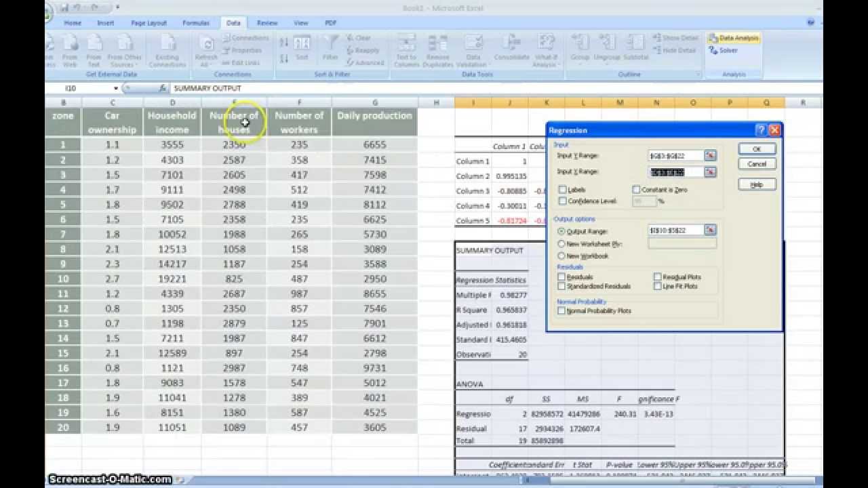Enable the Residuals checkbox
Viewport: 868px width, 488px height.
click(561, 277)
